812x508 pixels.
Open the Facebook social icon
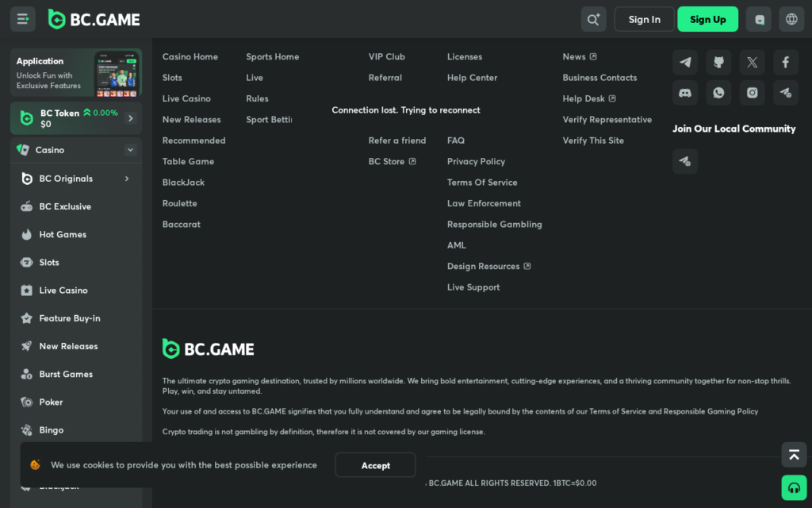(786, 62)
